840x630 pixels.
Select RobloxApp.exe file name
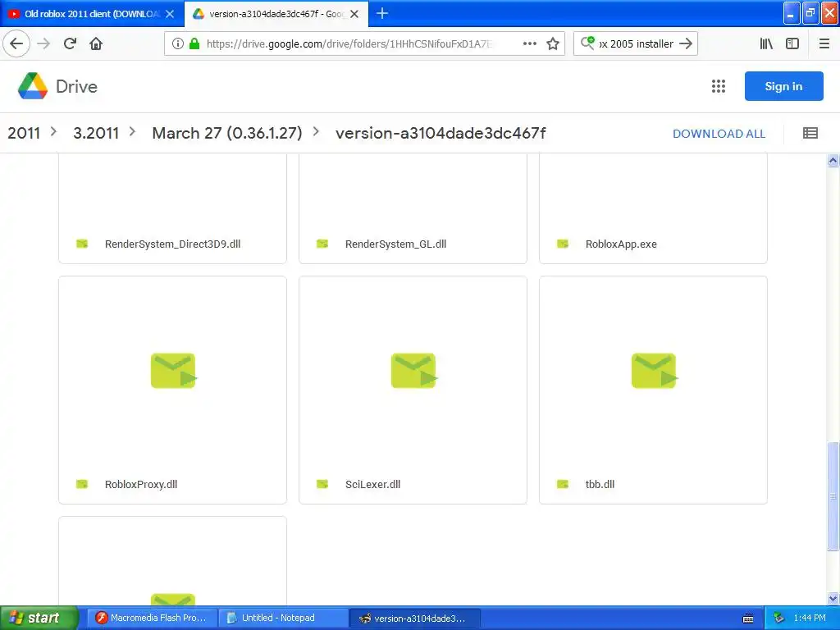[621, 244]
